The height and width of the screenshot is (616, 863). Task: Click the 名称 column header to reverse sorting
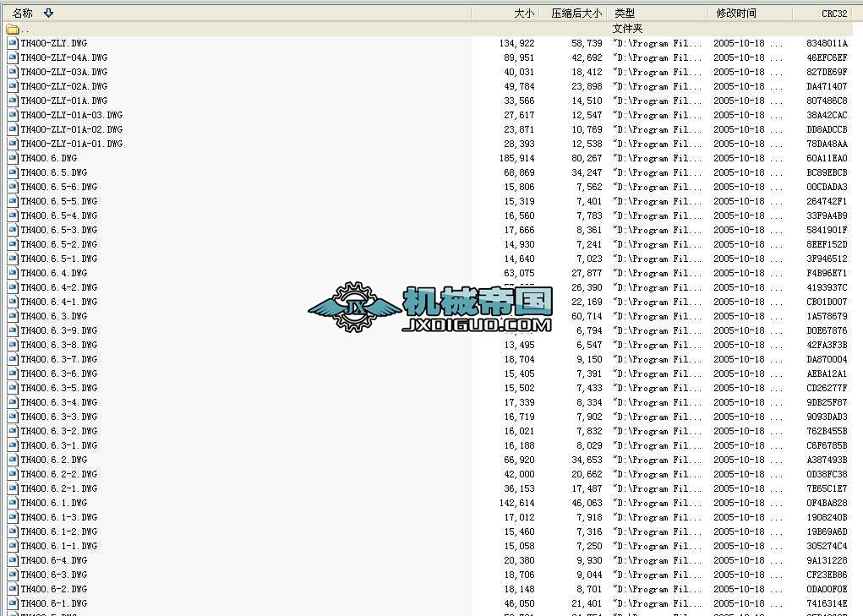coord(23,13)
